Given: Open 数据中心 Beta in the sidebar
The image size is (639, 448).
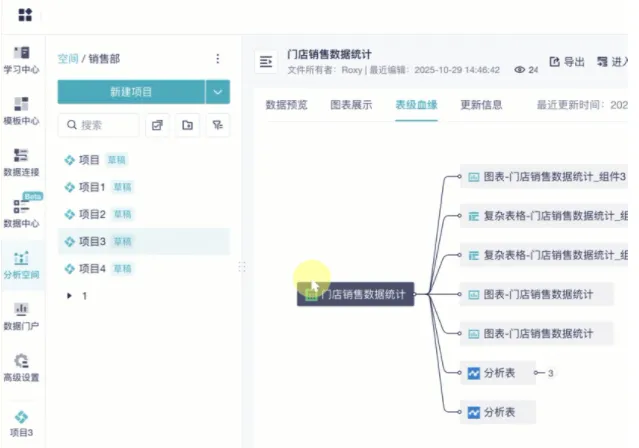Looking at the screenshot, I should point(21,213).
